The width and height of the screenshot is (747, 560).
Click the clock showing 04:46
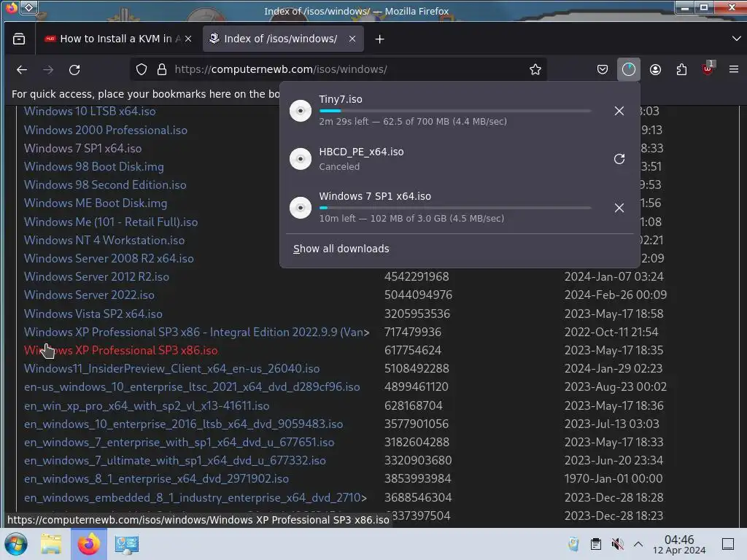[679, 544]
